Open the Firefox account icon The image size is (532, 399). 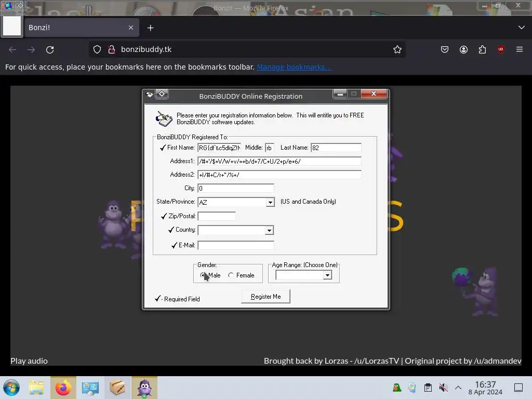(463, 49)
